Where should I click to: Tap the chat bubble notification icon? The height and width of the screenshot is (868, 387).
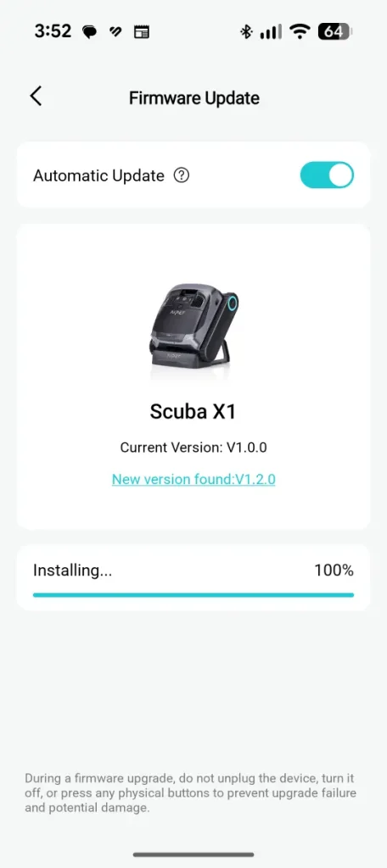89,32
